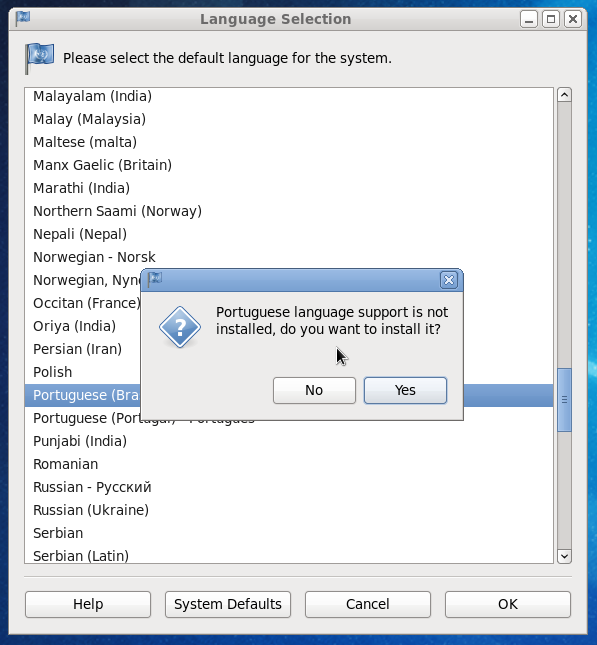Maximize the Language Selection window
This screenshot has width=597, height=645.
(551, 19)
